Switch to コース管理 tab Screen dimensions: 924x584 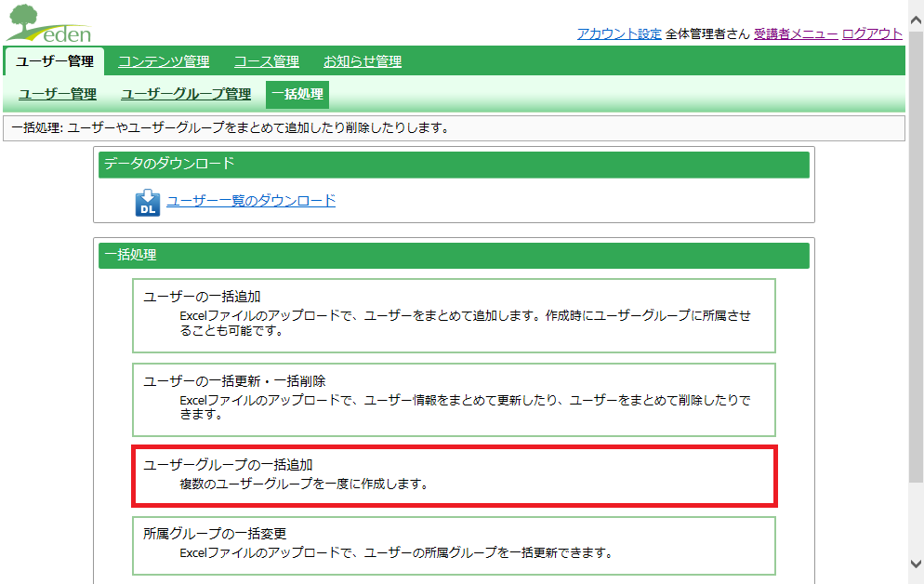point(267,61)
